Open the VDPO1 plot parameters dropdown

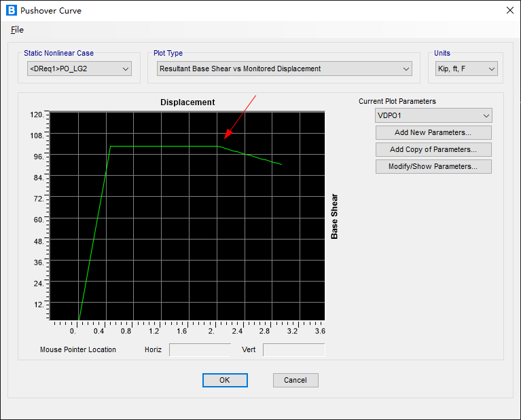point(433,115)
